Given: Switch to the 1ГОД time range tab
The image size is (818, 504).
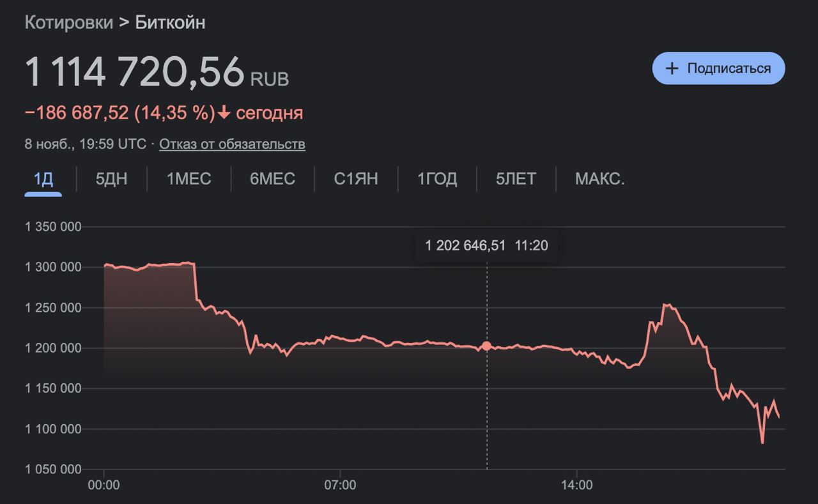Looking at the screenshot, I should (x=437, y=179).
